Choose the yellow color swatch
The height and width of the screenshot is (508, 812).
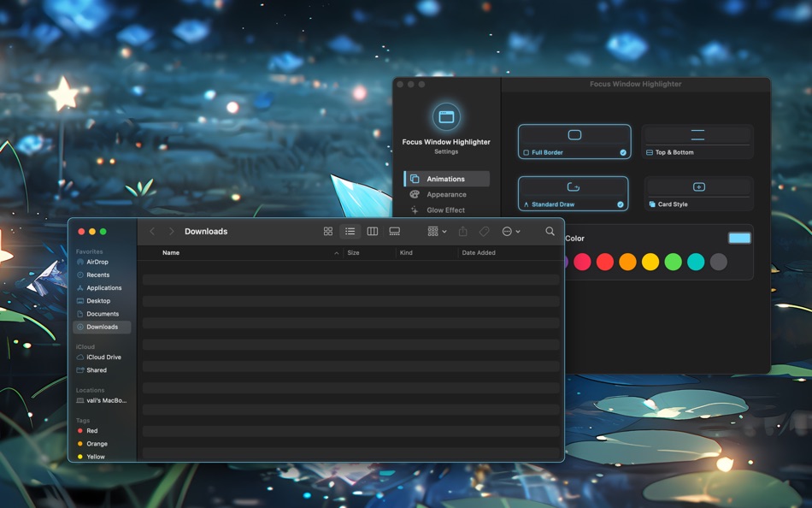pos(650,262)
